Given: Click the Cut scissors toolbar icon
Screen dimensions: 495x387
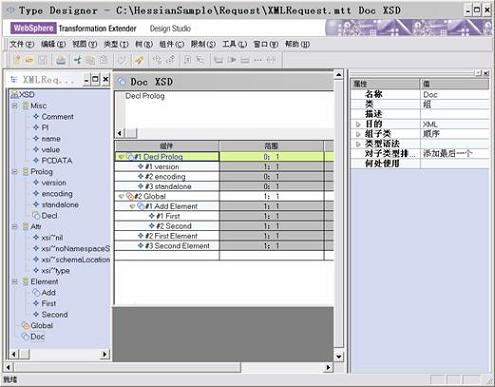Looking at the screenshot, I should click(78, 60).
